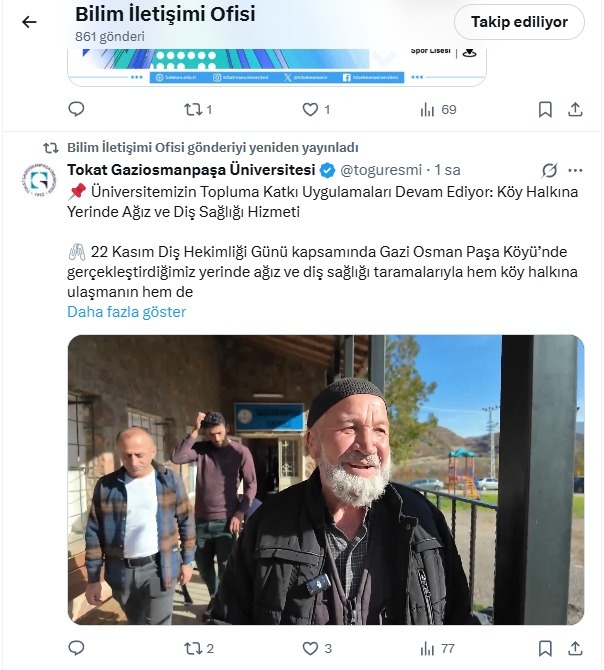Bookmark the Tokat Gaziosmanpaşa Üniversitesi post
Viewport: 604px width, 670px height.
pos(545,648)
